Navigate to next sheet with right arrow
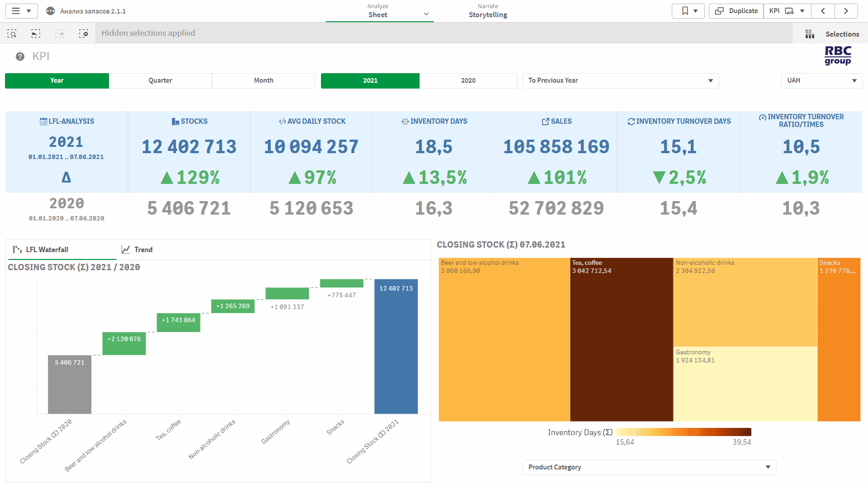This screenshot has height=488, width=868. point(846,11)
